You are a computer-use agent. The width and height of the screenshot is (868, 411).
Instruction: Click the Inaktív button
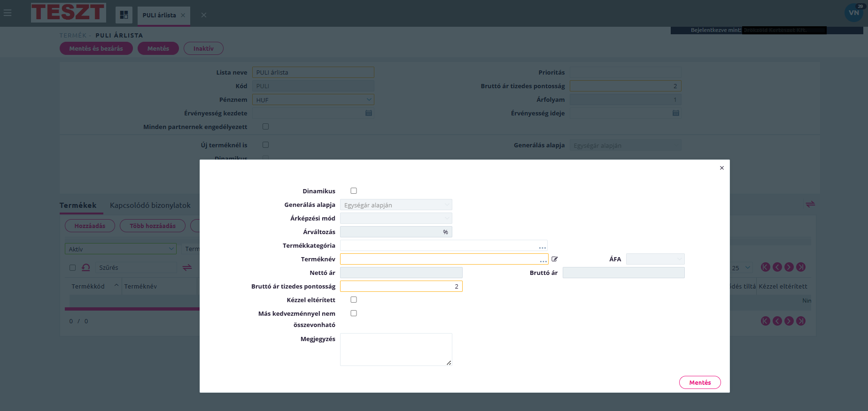[x=203, y=49]
